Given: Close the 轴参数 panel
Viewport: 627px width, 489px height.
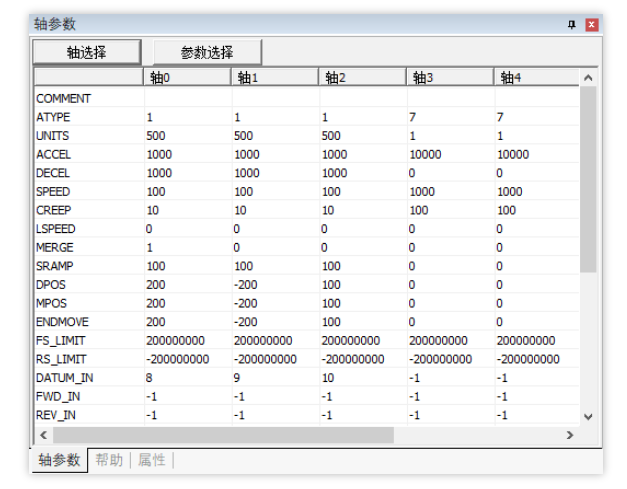Looking at the screenshot, I should [x=591, y=25].
